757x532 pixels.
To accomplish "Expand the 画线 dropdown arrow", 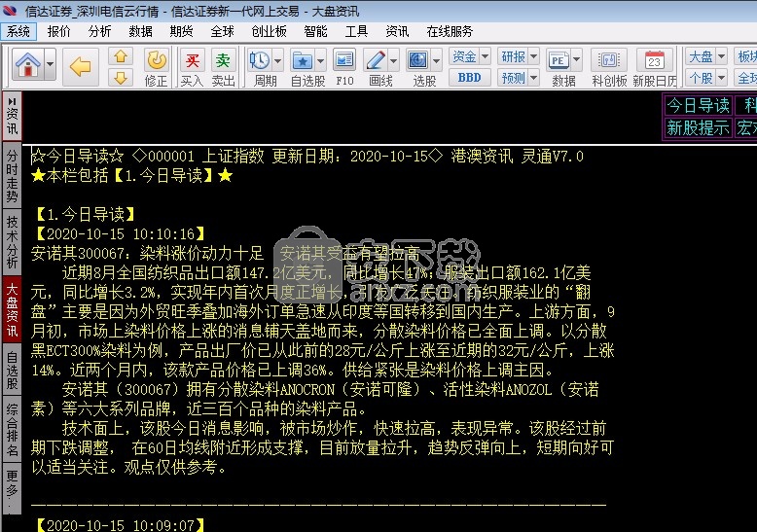I will pos(393,61).
